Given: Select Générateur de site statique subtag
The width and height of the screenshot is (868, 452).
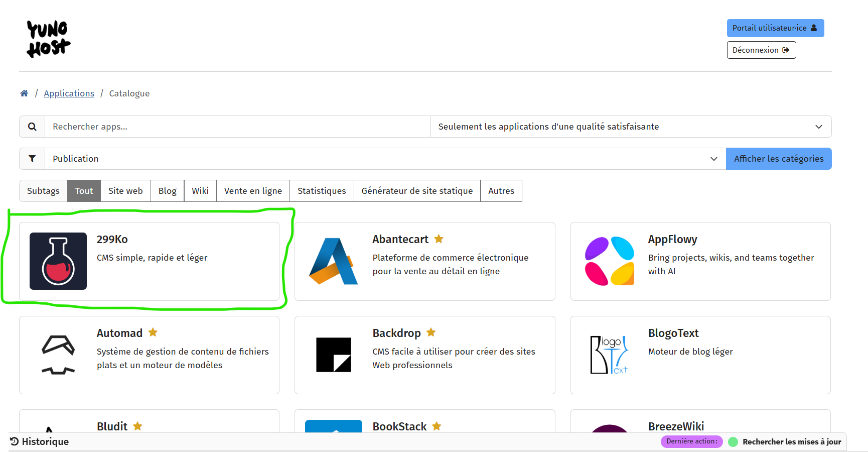Looking at the screenshot, I should [417, 191].
